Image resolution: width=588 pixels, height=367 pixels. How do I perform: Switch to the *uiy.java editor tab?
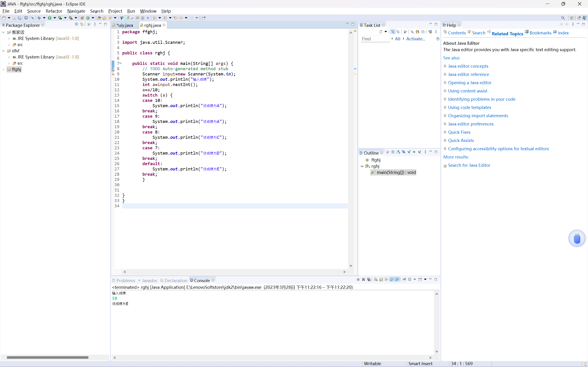point(124,25)
